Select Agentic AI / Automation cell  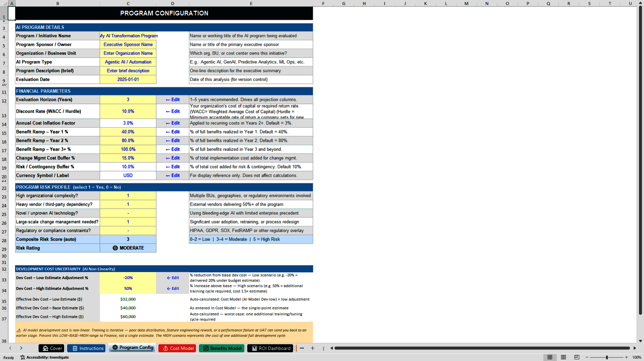coord(128,62)
